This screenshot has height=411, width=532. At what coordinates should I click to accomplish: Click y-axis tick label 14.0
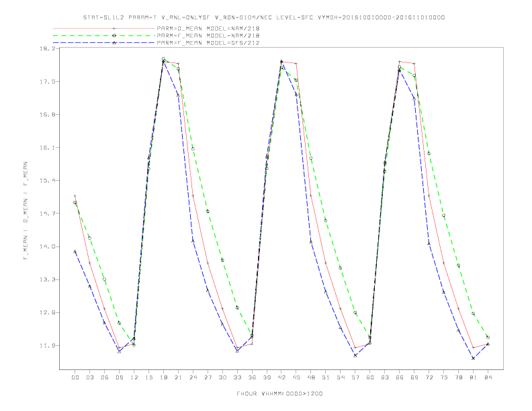coord(47,246)
